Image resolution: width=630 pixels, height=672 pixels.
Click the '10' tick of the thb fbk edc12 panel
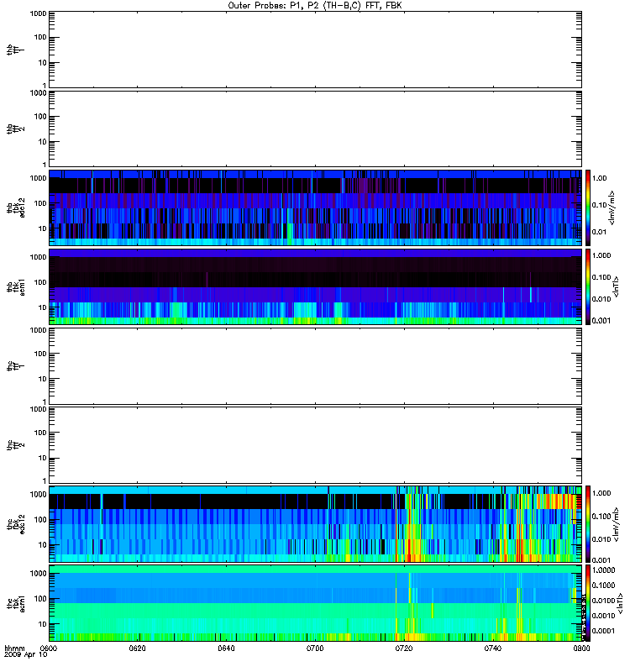point(43,228)
